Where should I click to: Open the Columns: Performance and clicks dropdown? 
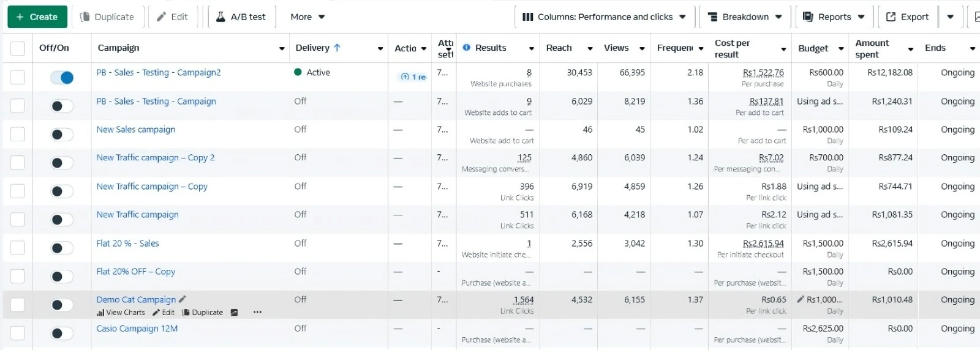(x=603, y=17)
